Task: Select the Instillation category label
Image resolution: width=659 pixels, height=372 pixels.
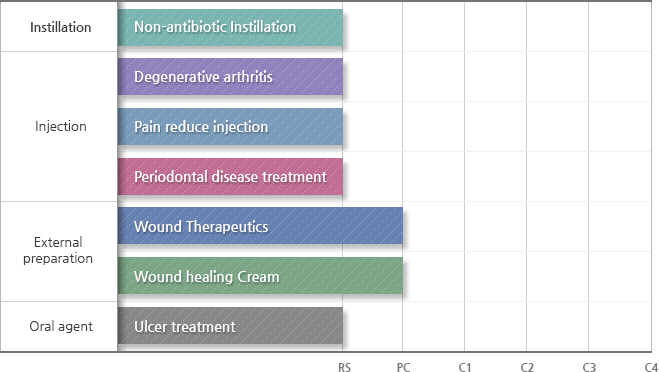Action: coord(61,27)
